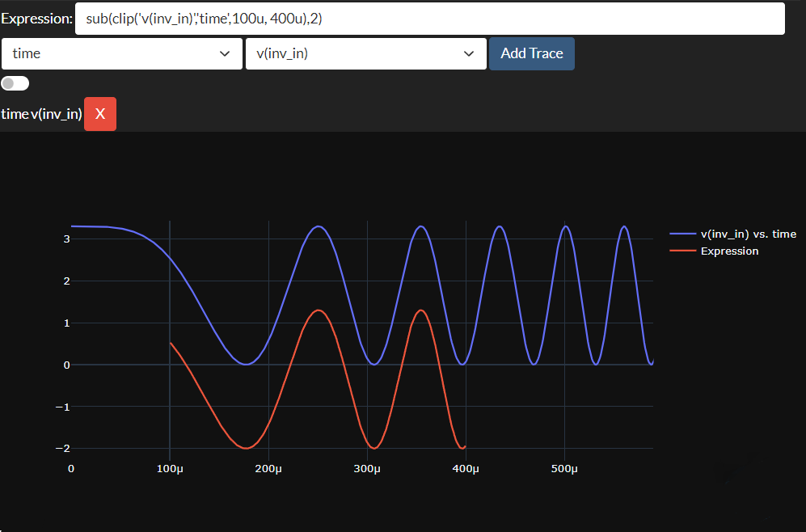Image resolution: width=806 pixels, height=532 pixels.
Task: Hide the v(inv_in) vs. time legend entry
Action: click(x=748, y=234)
